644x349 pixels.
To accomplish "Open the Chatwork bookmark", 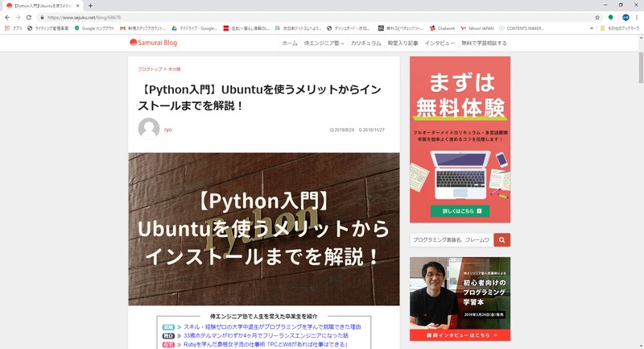I will [442, 28].
